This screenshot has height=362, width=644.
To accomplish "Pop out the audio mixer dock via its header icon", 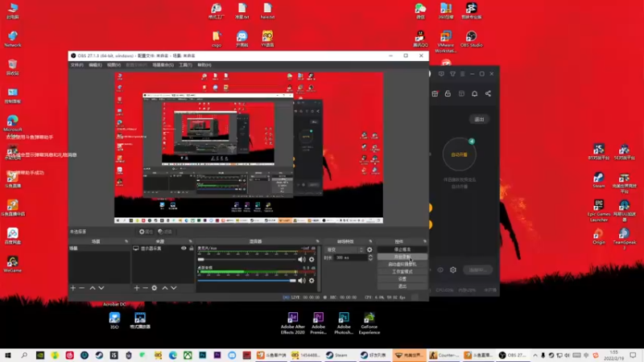I will pos(317,241).
